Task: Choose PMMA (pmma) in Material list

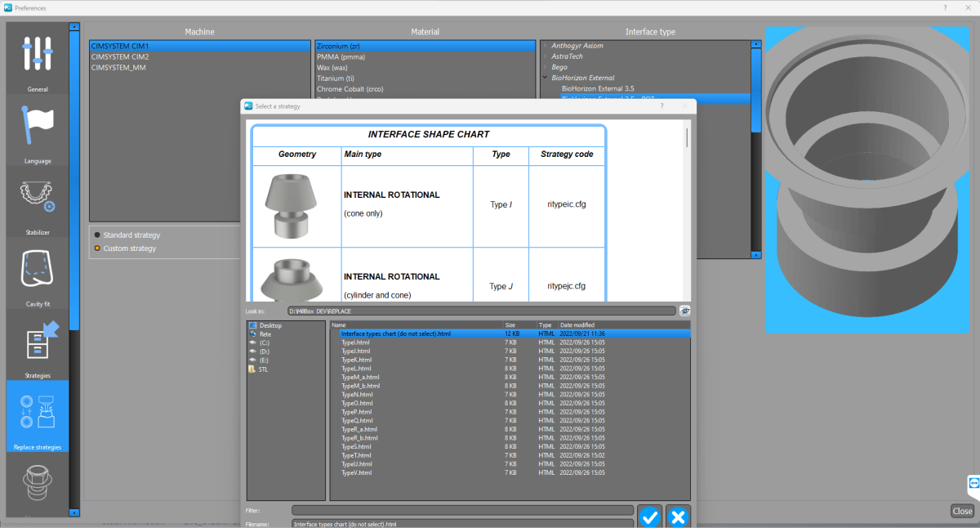Action: pos(341,57)
